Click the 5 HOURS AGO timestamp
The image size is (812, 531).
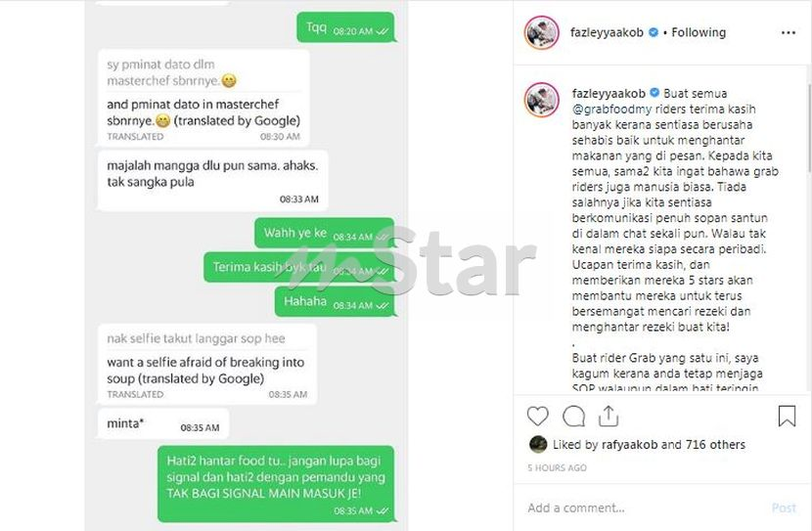[558, 467]
